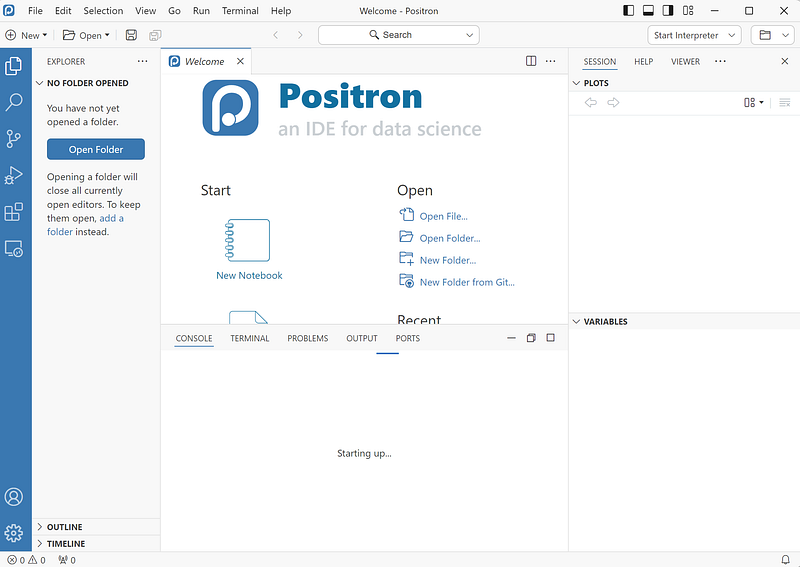Restore the panel size icon
800x567 pixels.
tap(531, 338)
